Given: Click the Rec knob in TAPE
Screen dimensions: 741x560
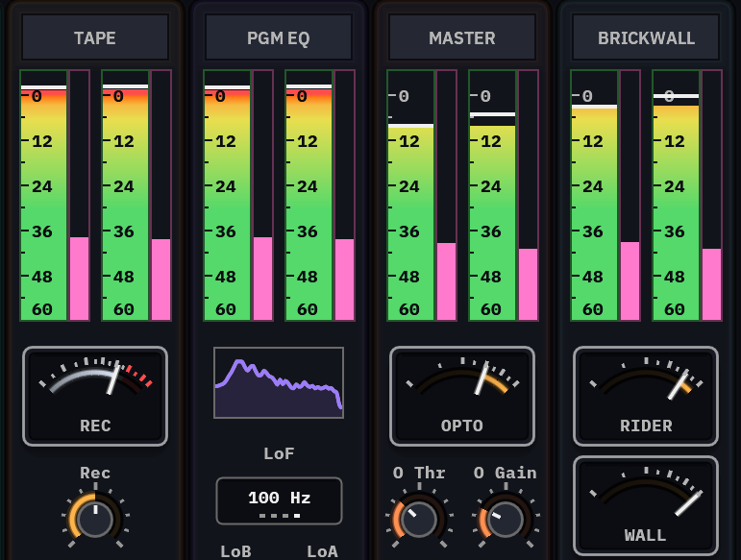Looking at the screenshot, I should 95,520.
